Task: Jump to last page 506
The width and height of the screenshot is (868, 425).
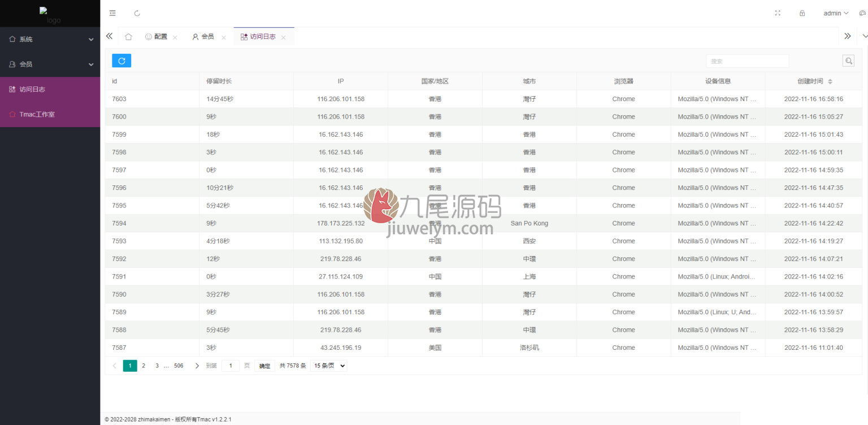Action: tap(179, 366)
